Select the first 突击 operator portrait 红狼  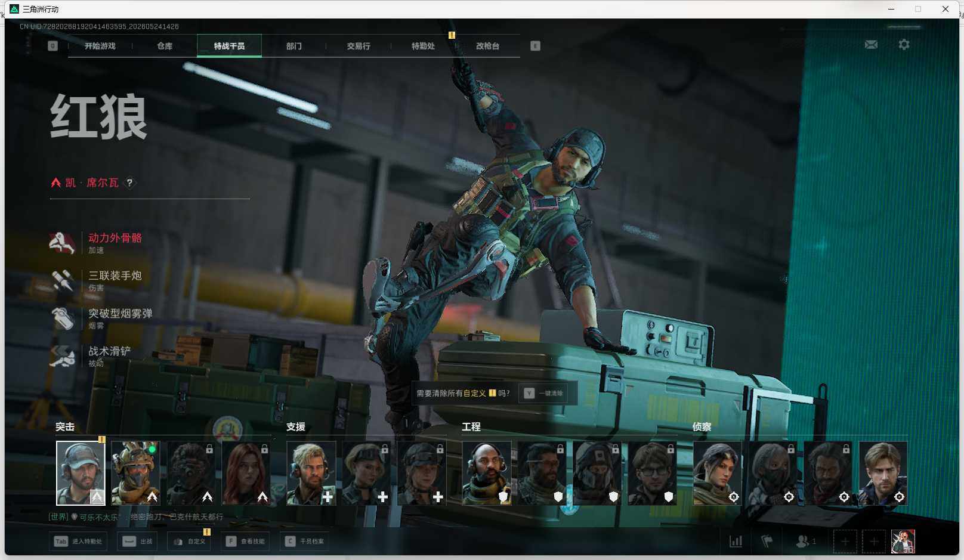[81, 474]
